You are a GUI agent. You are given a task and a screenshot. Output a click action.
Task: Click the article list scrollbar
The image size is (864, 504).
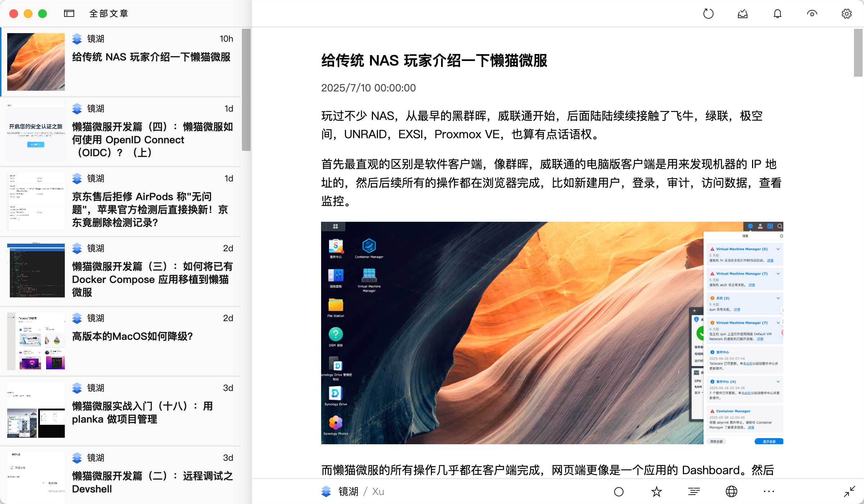coord(246,90)
